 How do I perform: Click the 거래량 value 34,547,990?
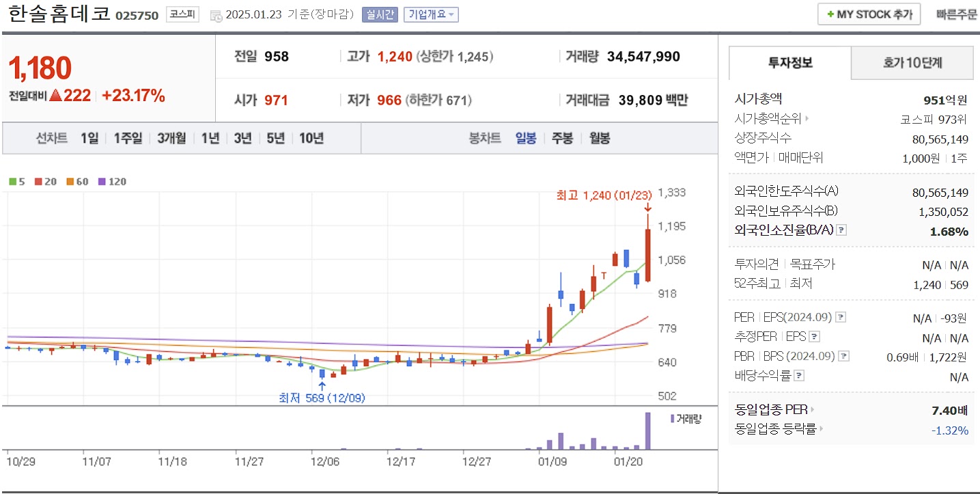(643, 57)
